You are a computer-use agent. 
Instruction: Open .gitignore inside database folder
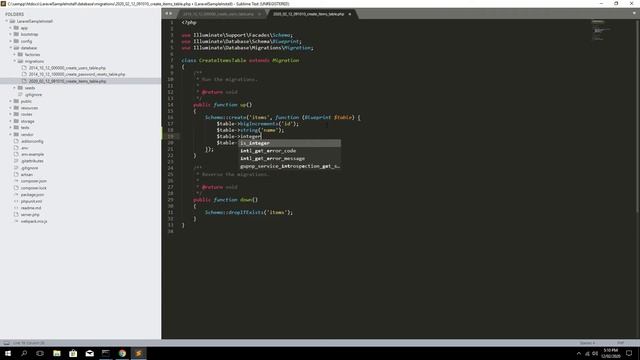point(33,94)
